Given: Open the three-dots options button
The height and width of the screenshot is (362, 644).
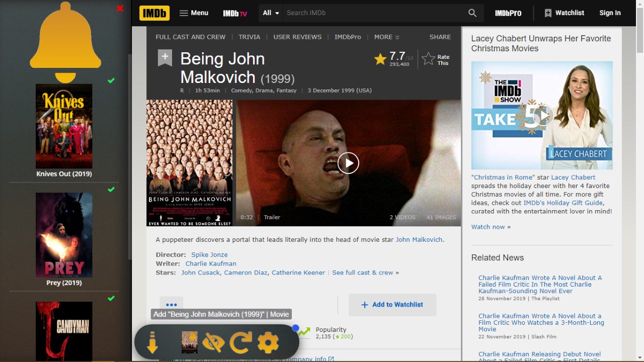Looking at the screenshot, I should pyautogui.click(x=172, y=305).
